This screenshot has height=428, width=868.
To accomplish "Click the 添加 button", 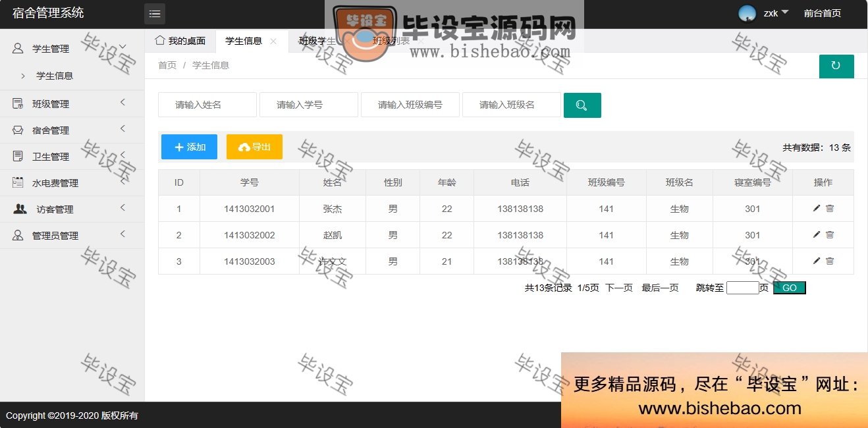I will point(189,147).
